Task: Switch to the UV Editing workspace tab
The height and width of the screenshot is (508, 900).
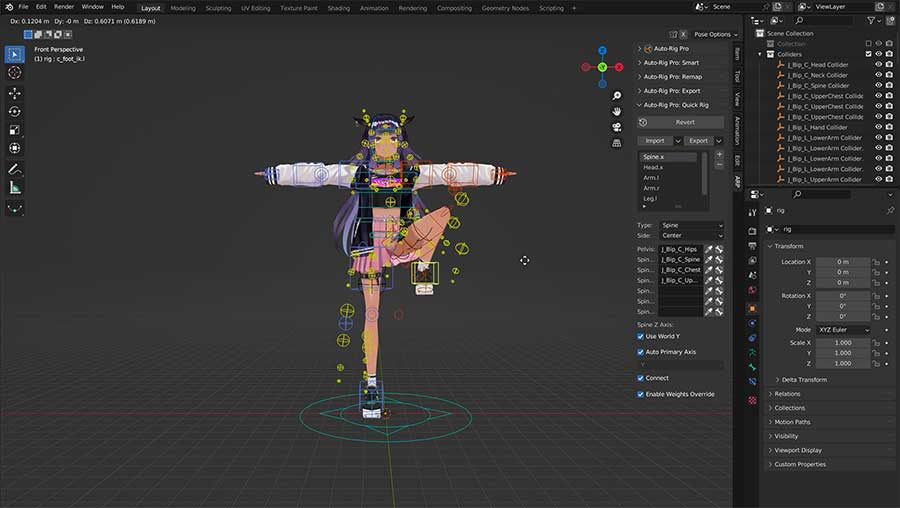Action: point(255,8)
